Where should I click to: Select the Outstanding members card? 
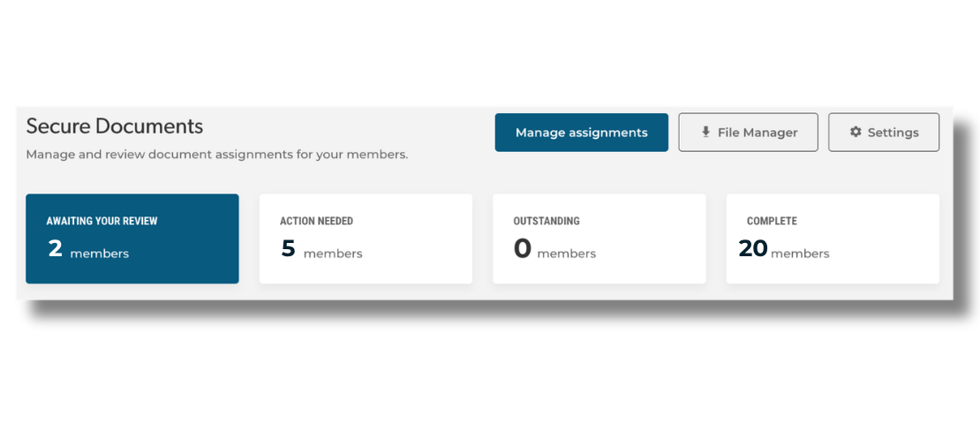(x=599, y=239)
